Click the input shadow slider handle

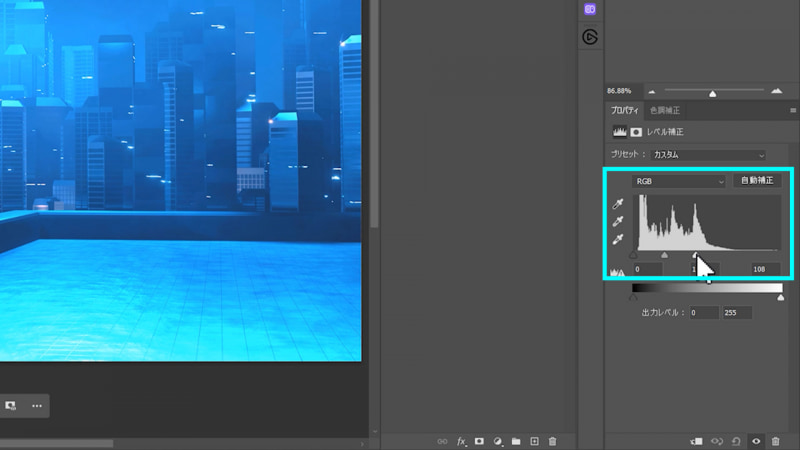(633, 254)
